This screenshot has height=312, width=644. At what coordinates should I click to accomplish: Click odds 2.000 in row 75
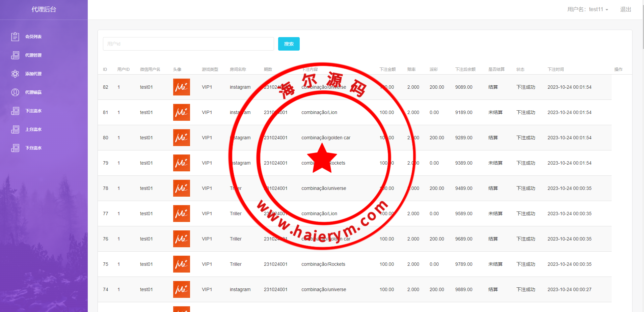pyautogui.click(x=413, y=264)
